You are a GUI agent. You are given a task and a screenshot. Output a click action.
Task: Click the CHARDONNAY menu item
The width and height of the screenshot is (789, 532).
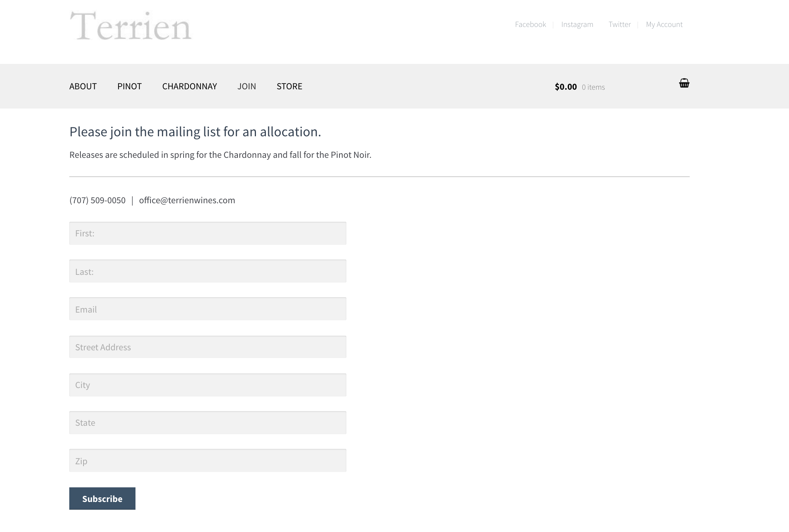click(189, 85)
